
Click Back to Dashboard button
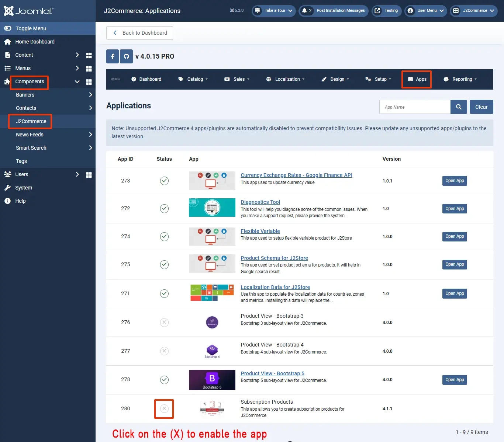(139, 33)
